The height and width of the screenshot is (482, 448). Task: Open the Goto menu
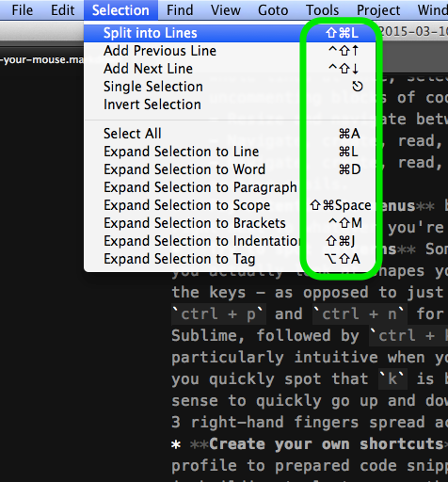tap(273, 10)
